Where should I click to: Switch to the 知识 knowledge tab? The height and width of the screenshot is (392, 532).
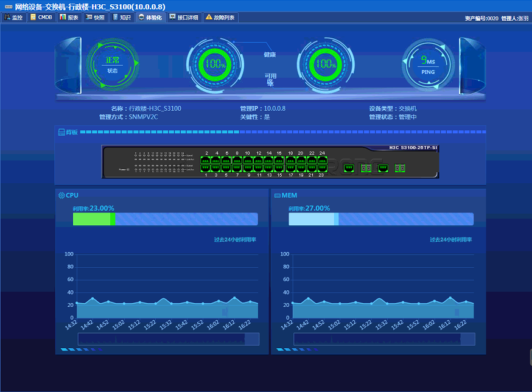(x=122, y=17)
